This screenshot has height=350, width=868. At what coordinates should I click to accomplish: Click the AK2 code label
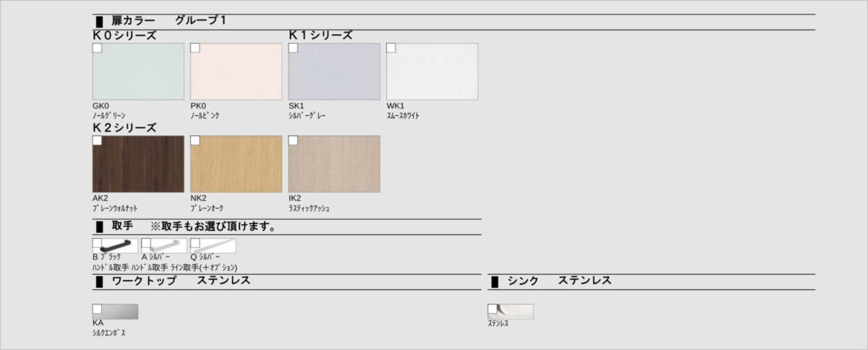coord(101,198)
